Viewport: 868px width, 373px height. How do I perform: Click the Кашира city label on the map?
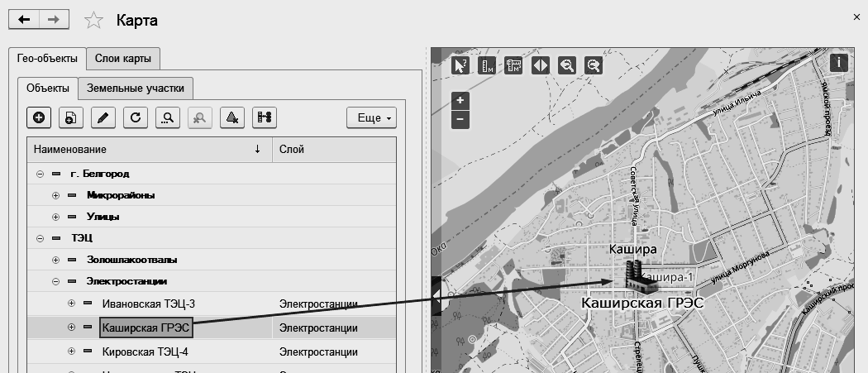632,249
